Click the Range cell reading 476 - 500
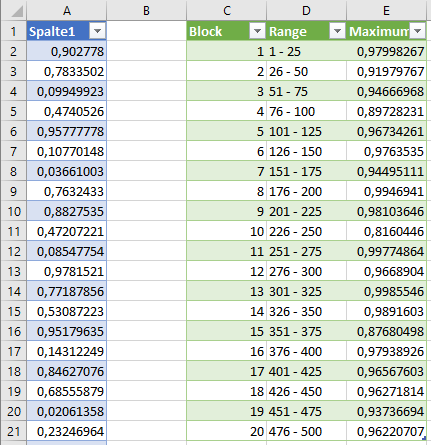The image size is (431, 445). coord(306,431)
